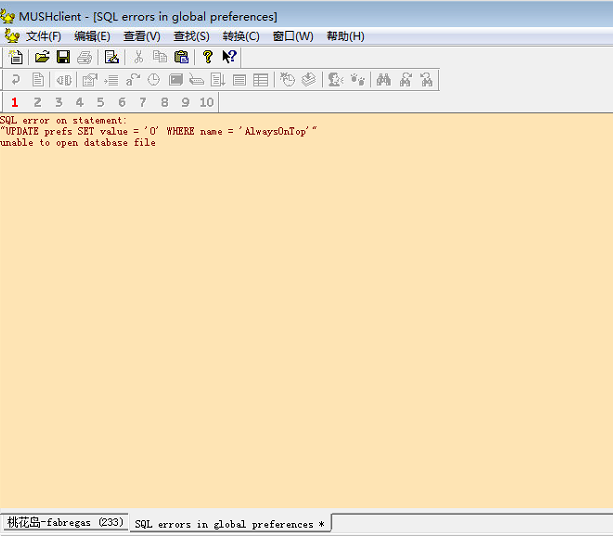Click the last binoculars find-backward icon
This screenshot has height=536, width=613.
click(x=427, y=80)
